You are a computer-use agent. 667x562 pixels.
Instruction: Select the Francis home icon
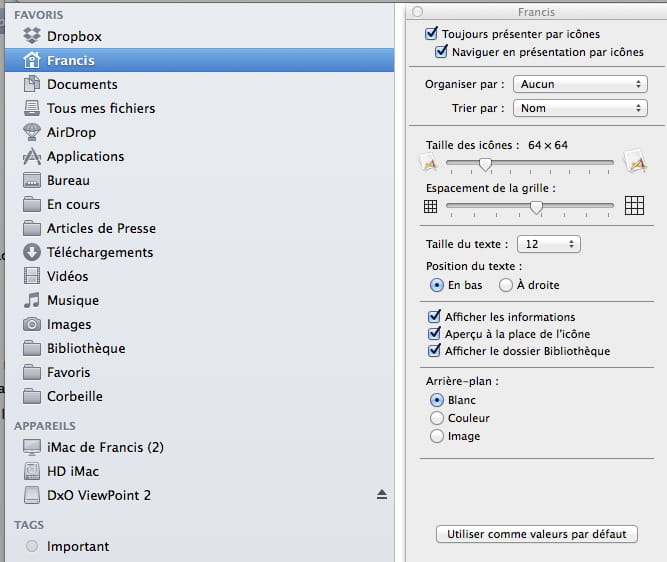(x=32, y=60)
